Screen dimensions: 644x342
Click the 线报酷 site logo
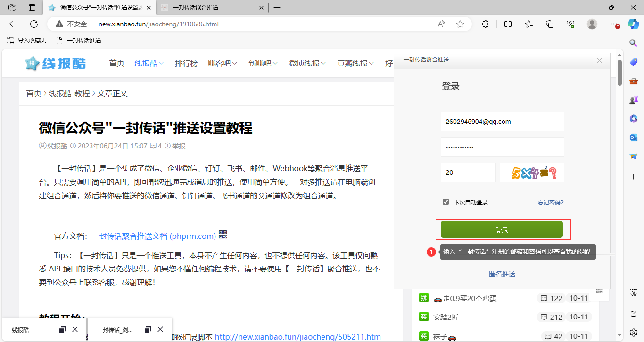coord(56,63)
